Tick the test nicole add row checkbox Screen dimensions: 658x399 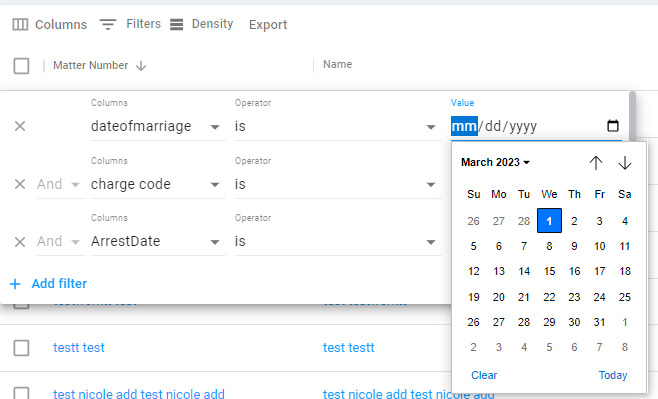click(21, 393)
